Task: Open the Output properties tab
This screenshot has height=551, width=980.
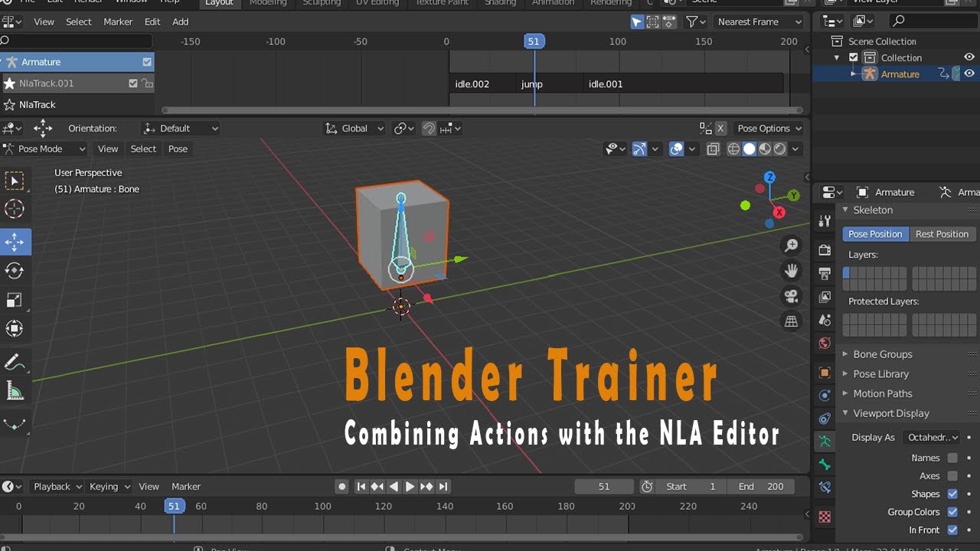Action: coord(825,273)
